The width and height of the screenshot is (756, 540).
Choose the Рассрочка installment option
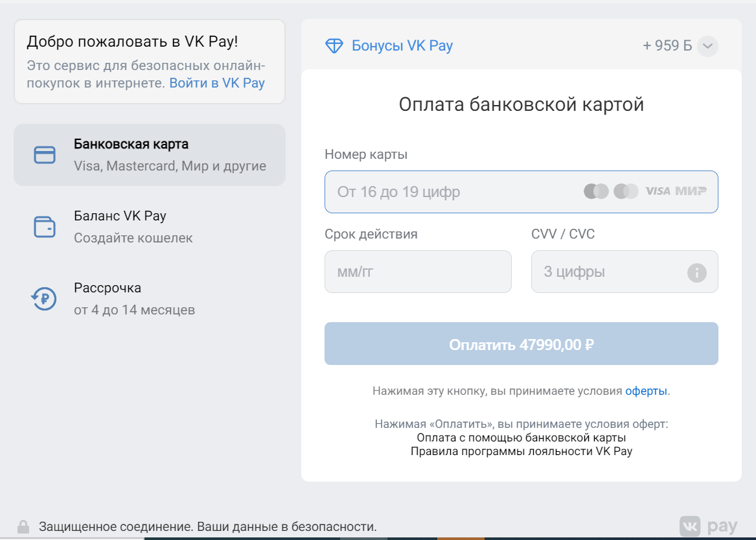point(150,299)
